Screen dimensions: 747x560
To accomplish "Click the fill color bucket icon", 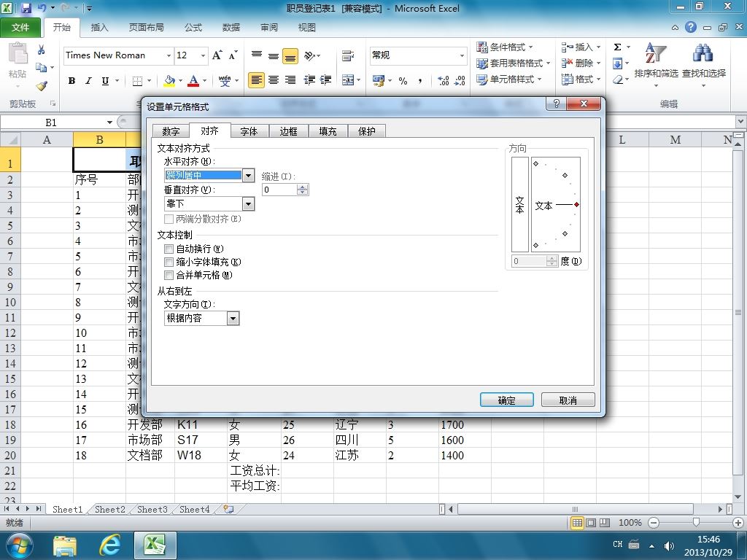I will tap(169, 80).
